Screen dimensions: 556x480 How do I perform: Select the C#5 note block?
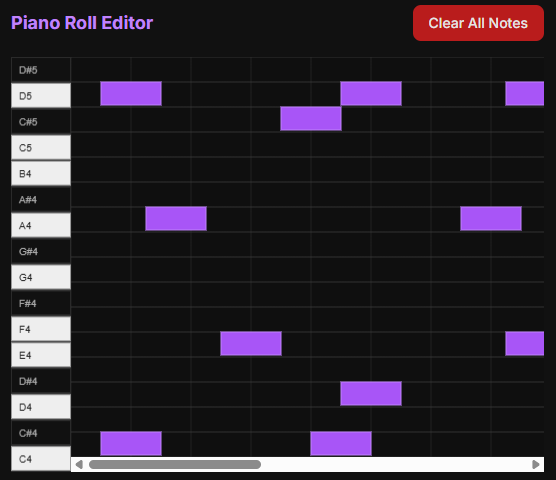pyautogui.click(x=311, y=118)
